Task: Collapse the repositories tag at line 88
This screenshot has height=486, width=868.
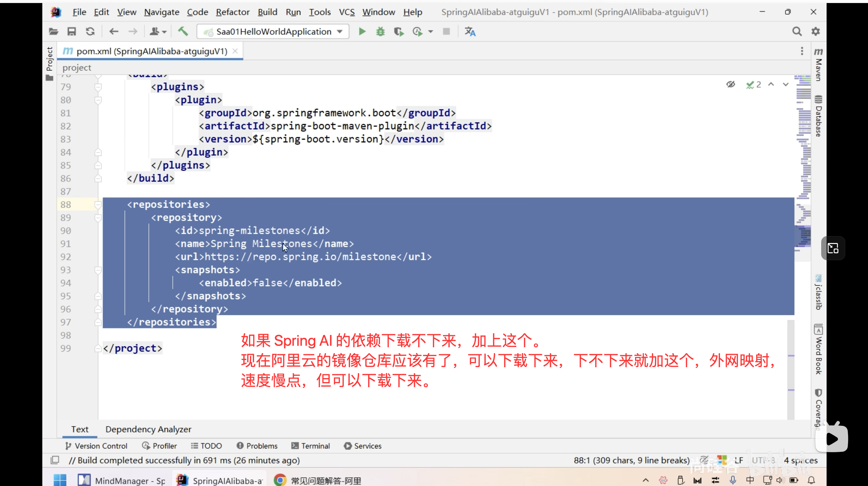Action: point(98,205)
